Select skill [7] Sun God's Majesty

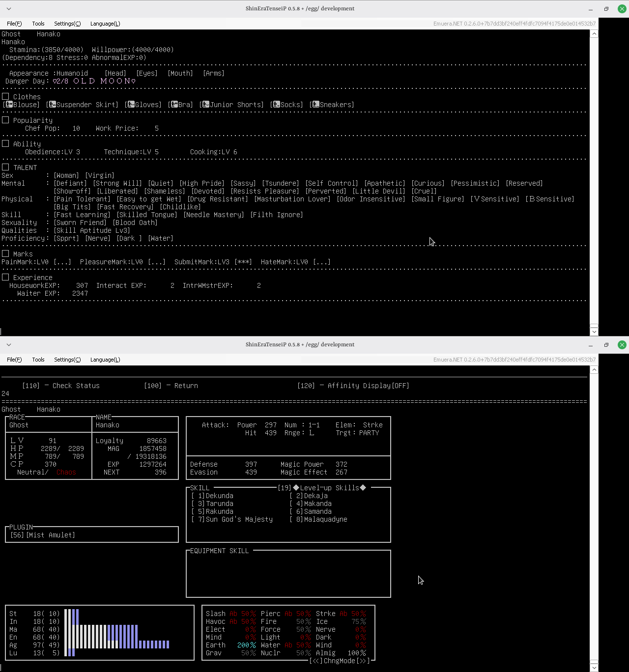point(231,519)
